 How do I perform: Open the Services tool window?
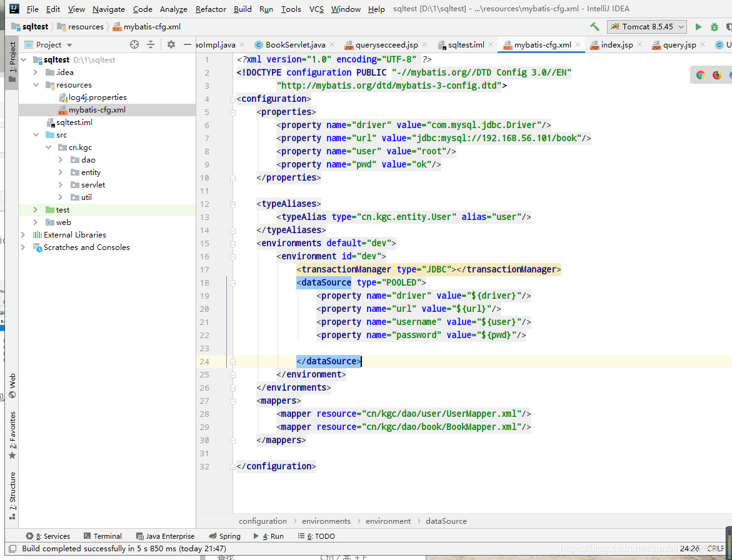(x=48, y=536)
